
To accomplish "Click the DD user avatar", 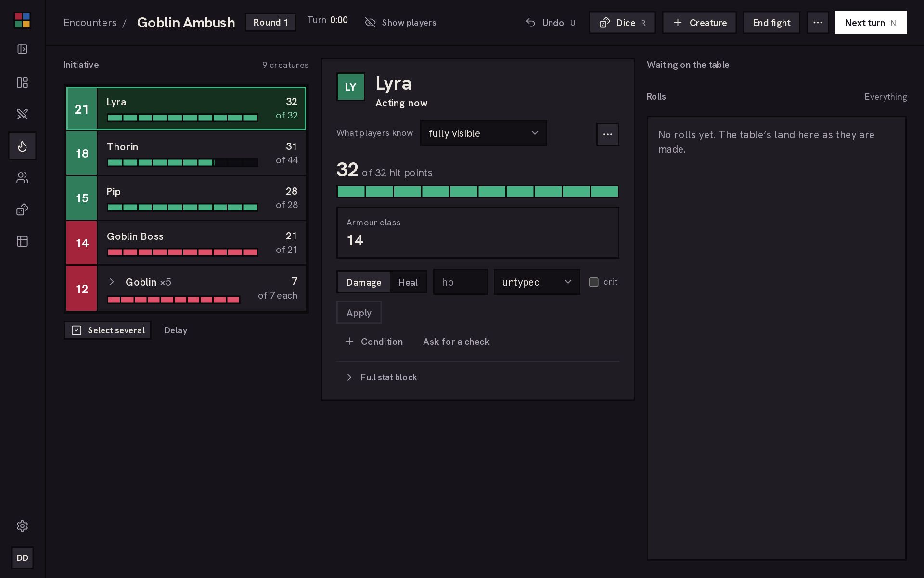I will [x=22, y=558].
